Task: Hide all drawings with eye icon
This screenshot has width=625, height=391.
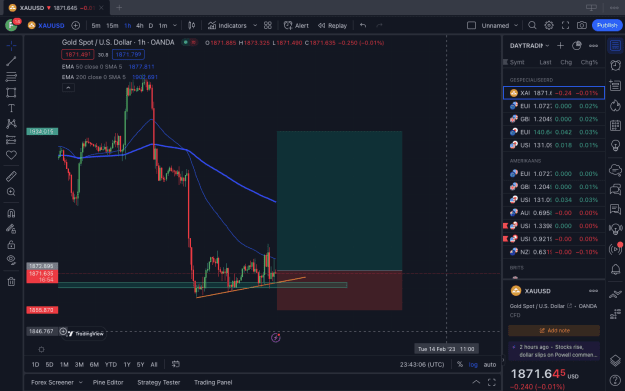Action: point(11,260)
